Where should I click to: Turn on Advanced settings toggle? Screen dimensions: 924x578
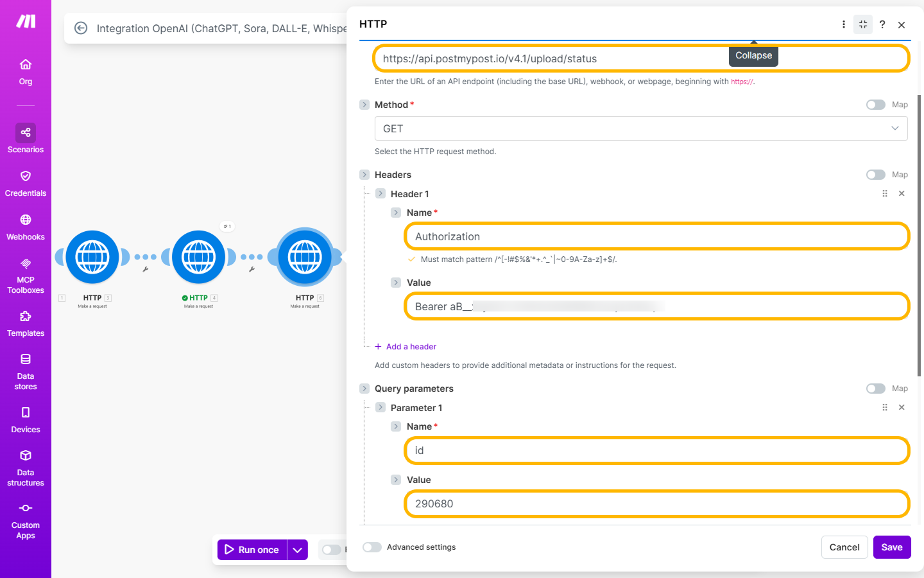pyautogui.click(x=372, y=547)
